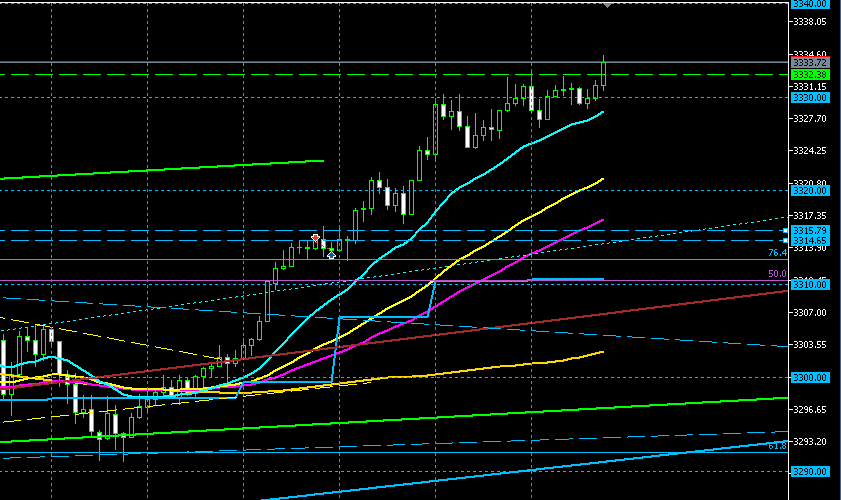
Task: Select the green 3332.38 price label
Action: point(808,74)
